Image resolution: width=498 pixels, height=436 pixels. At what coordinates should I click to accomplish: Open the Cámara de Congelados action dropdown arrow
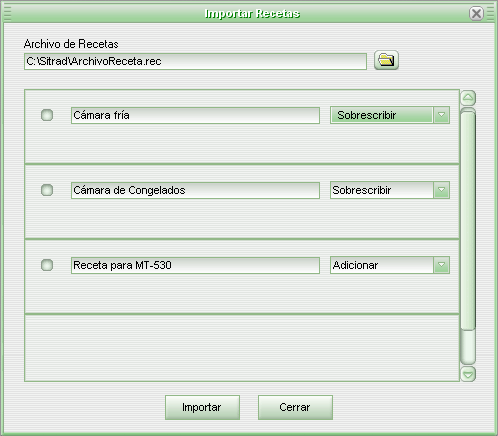441,190
